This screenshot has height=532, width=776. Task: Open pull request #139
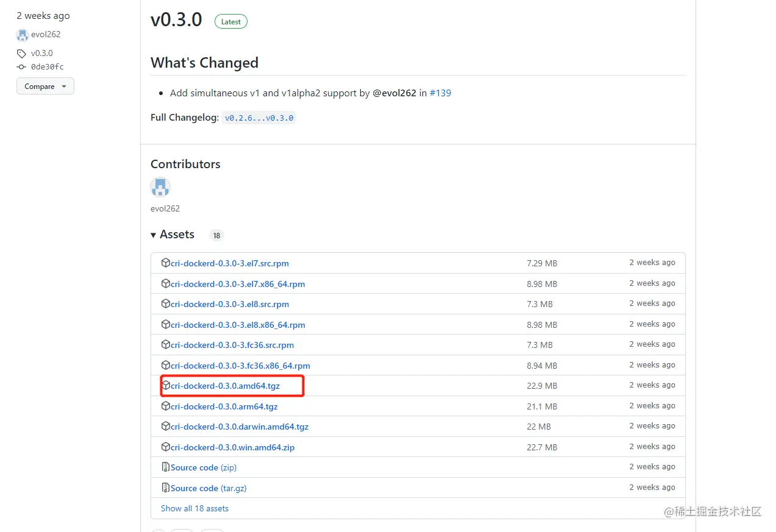[440, 93]
